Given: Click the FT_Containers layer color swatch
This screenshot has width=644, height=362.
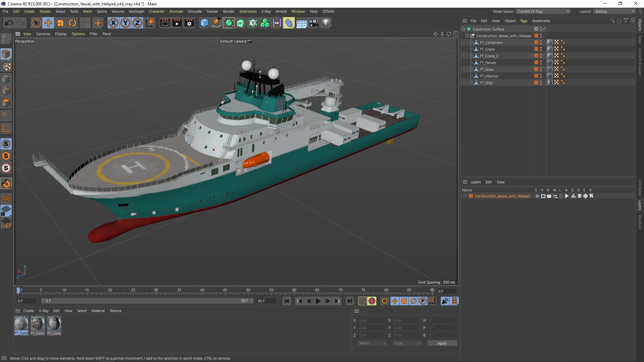Looking at the screenshot, I should click(536, 43).
